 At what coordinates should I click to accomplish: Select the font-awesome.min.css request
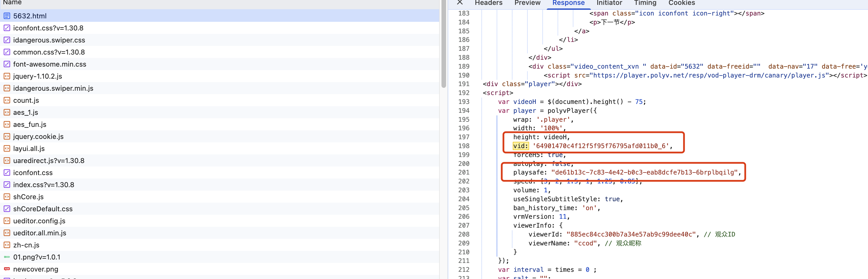coord(220,64)
